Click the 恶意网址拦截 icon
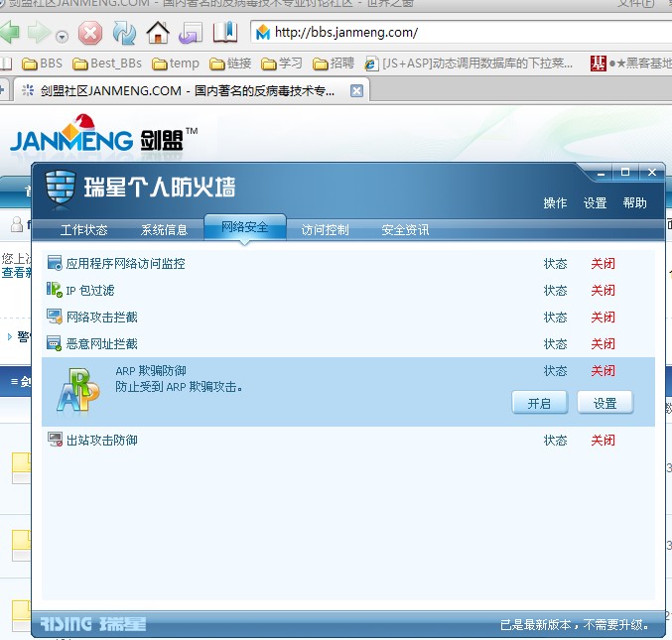The width and height of the screenshot is (672, 640). pyautogui.click(x=55, y=343)
